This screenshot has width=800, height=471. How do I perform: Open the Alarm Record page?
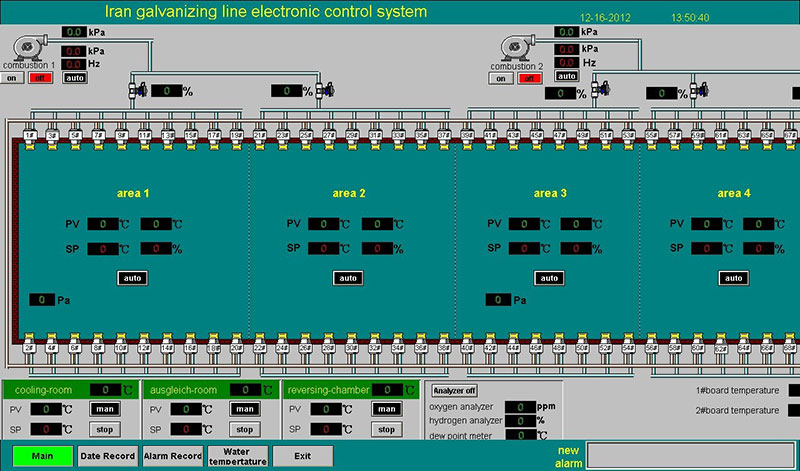[172, 456]
